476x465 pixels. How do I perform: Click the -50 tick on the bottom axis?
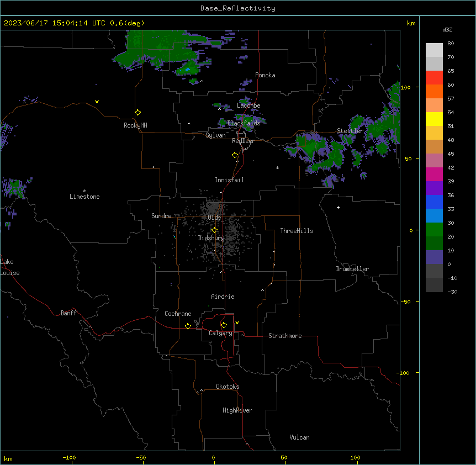(x=141, y=457)
